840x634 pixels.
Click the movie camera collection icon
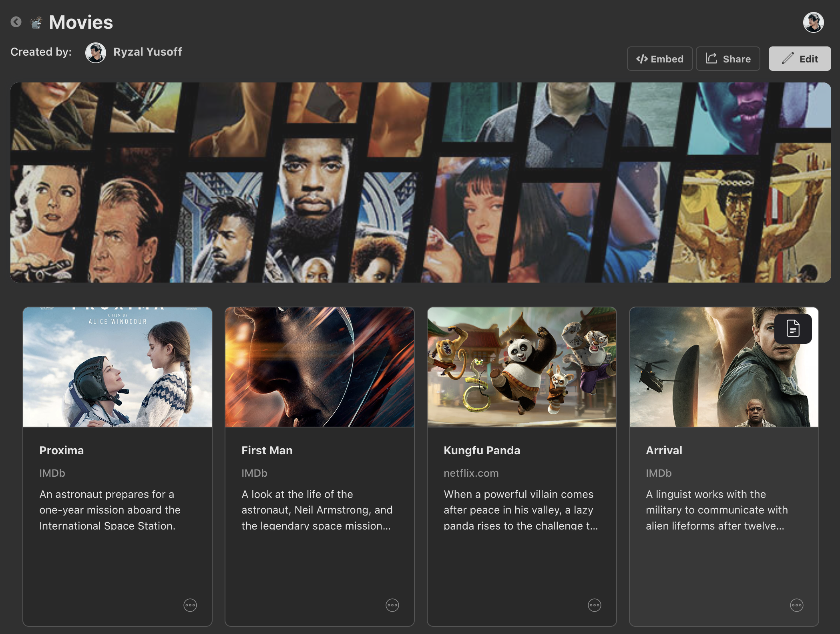36,23
